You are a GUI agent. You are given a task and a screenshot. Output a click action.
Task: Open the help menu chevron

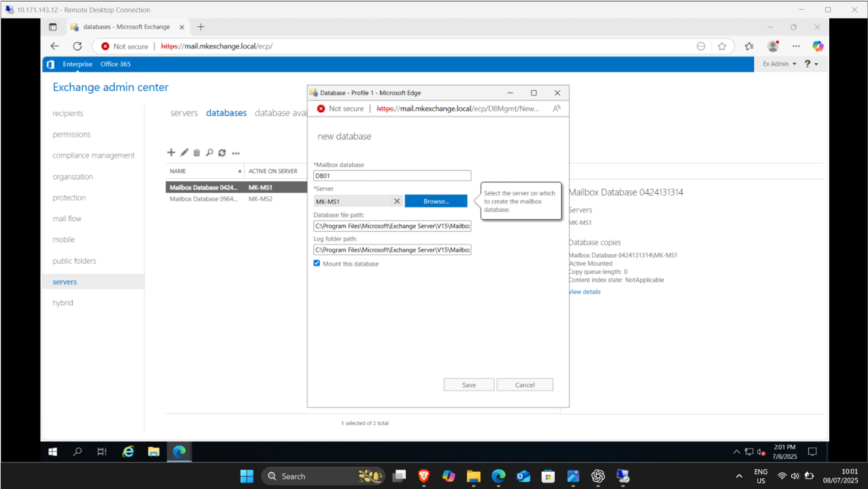(815, 64)
